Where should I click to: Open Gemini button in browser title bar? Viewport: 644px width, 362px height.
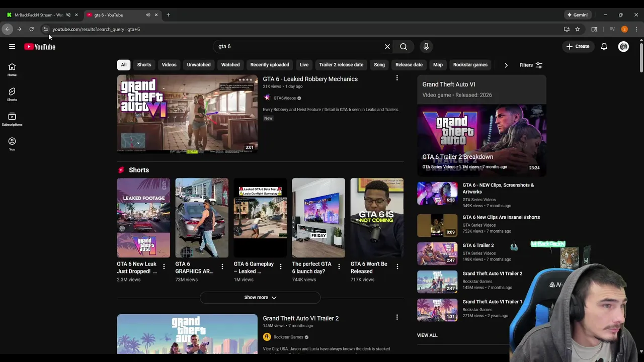pos(577,15)
